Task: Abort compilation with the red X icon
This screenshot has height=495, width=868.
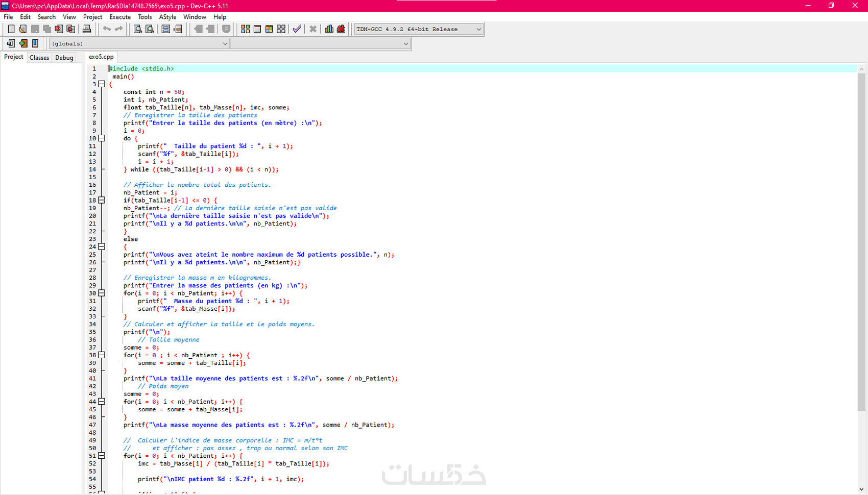Action: (x=313, y=29)
